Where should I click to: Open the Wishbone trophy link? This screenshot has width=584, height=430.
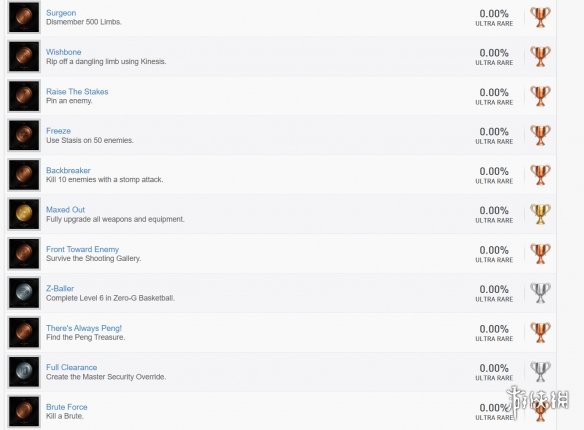click(x=64, y=52)
